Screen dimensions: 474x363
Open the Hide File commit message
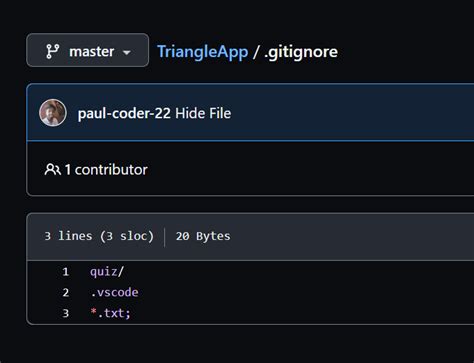click(203, 113)
